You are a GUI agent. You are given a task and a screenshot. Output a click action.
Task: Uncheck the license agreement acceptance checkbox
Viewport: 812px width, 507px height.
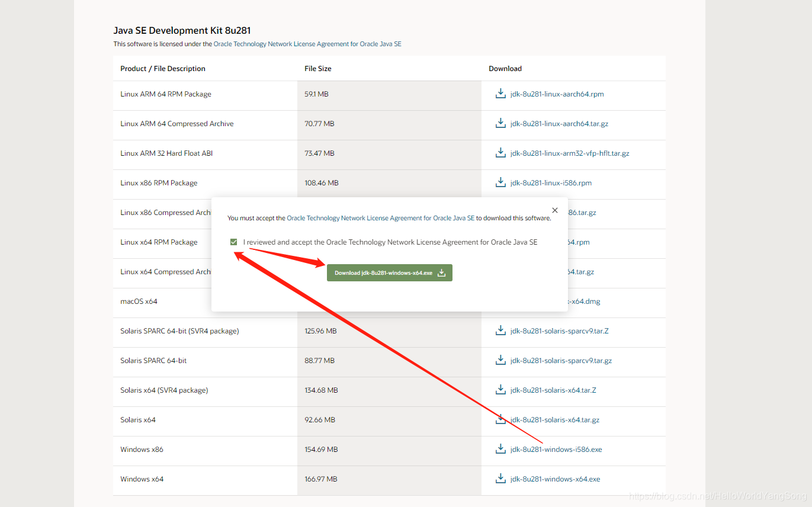pyautogui.click(x=234, y=242)
